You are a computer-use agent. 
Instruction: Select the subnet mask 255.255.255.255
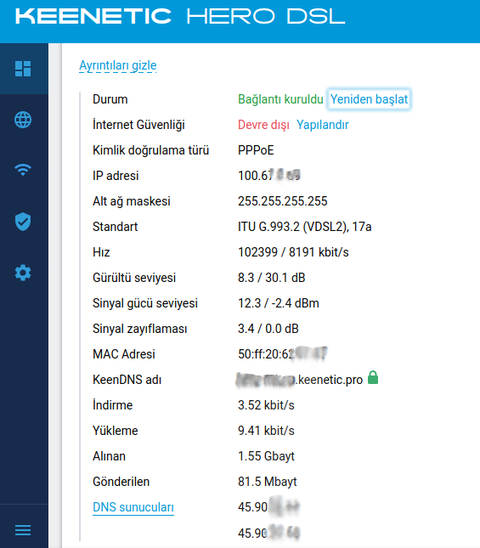click(282, 201)
